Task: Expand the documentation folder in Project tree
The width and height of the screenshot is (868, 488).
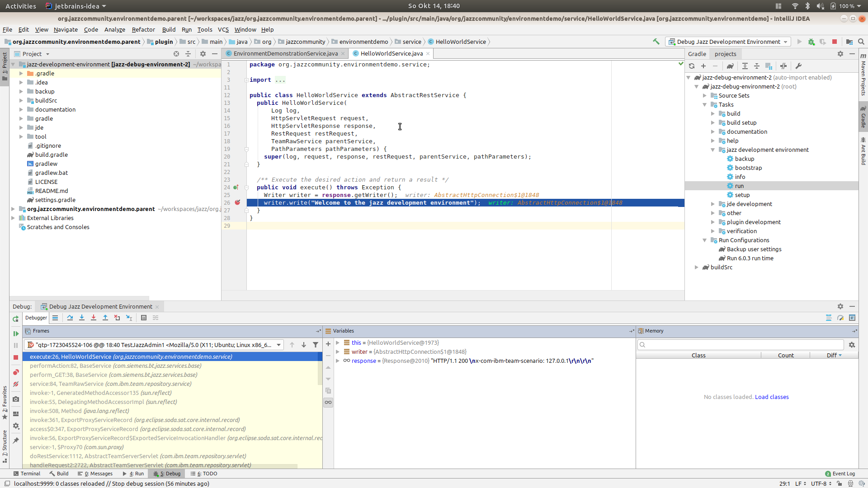Action: point(21,109)
